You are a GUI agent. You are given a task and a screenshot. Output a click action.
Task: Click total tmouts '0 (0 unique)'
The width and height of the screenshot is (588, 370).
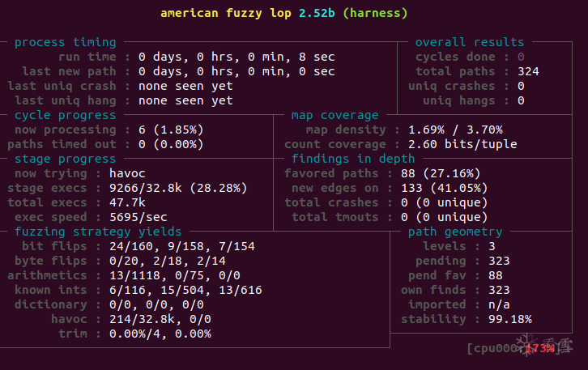445,218
